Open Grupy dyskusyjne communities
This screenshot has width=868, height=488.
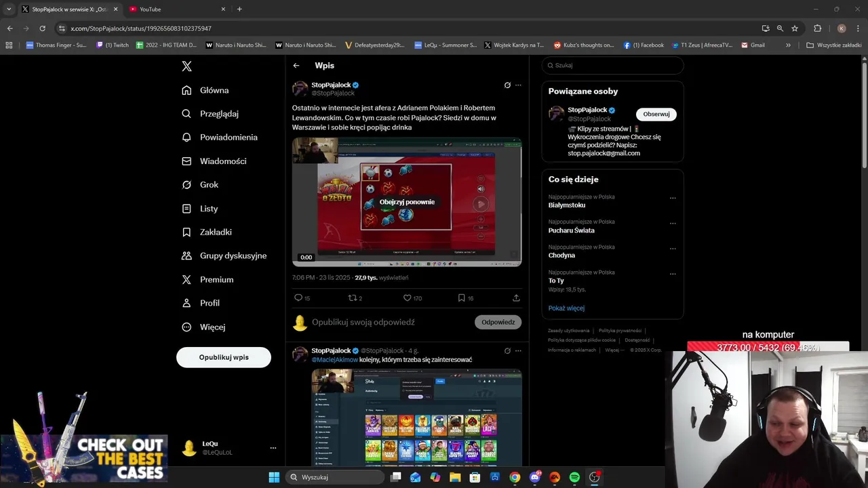pyautogui.click(x=224, y=256)
